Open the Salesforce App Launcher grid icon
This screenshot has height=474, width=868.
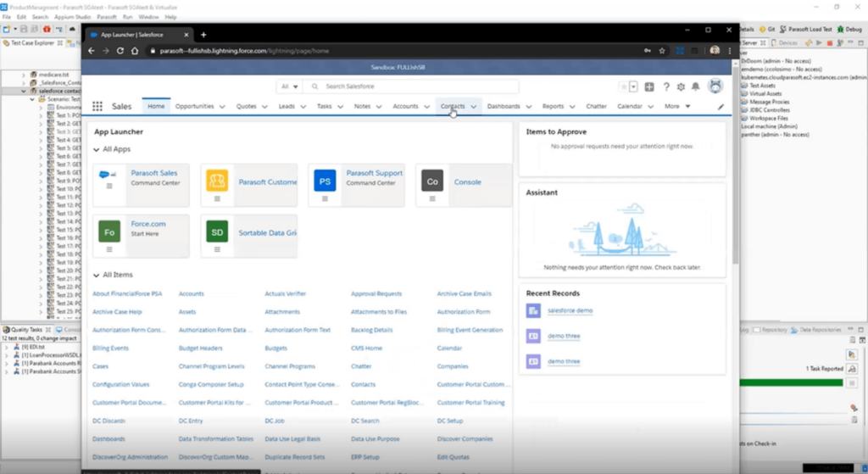tap(97, 106)
